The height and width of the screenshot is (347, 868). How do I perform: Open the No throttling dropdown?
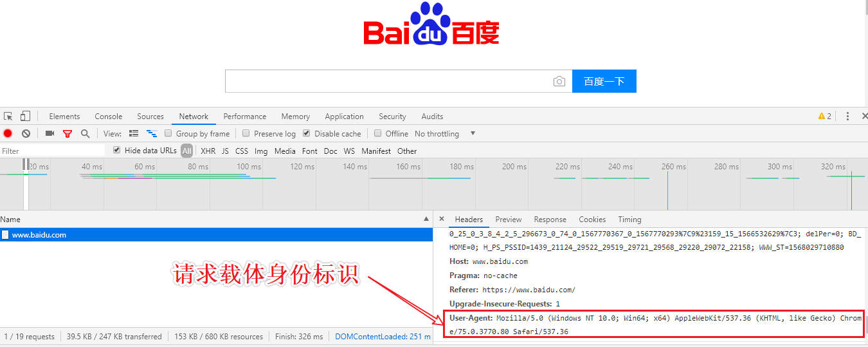click(x=445, y=134)
